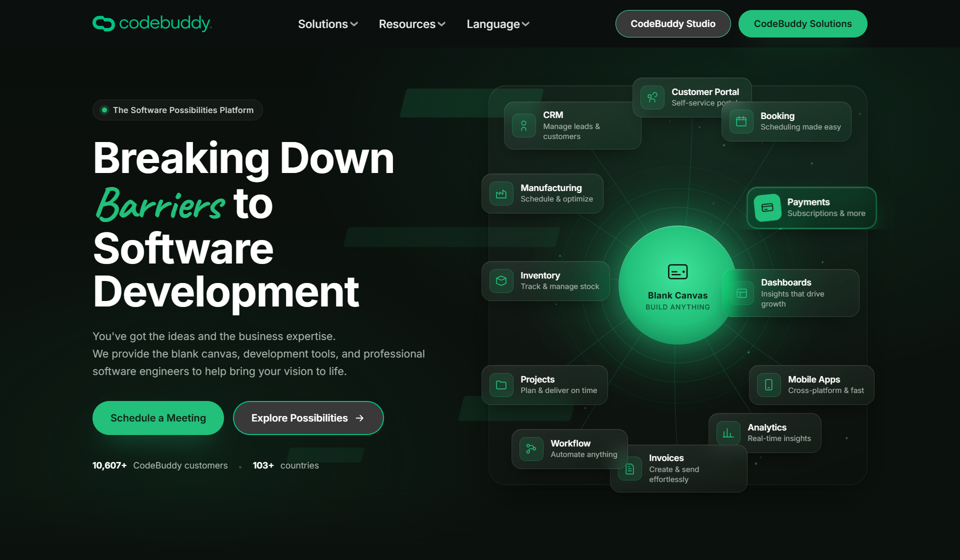Click the Blank Canvas label
Viewport: 960px width, 560px height.
pyautogui.click(x=678, y=295)
